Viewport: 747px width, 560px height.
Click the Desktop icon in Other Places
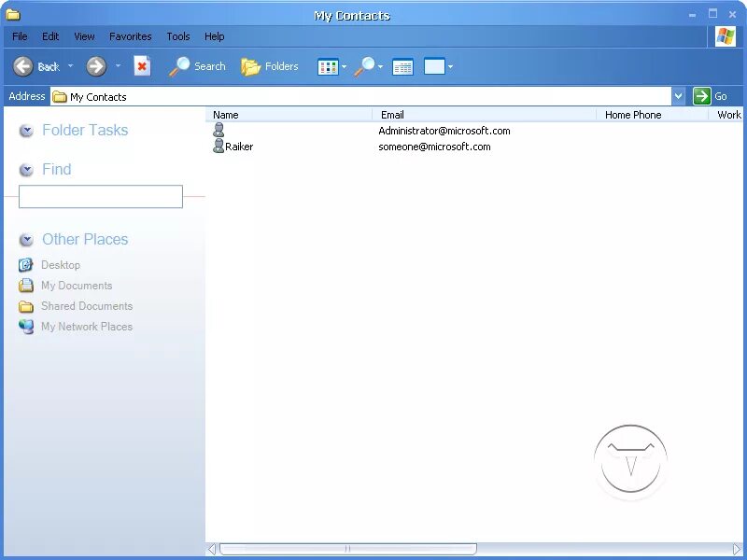pos(26,265)
